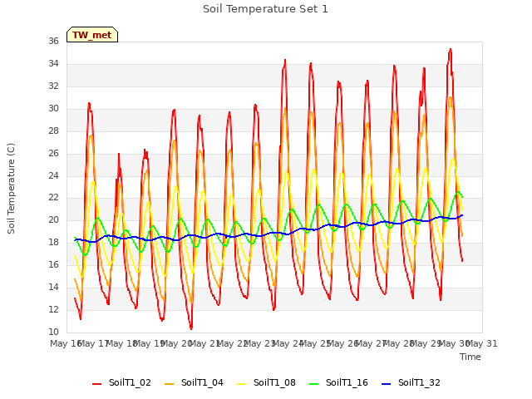Click the May 31 x-axis tick label
Screen dimensions: 532x399
click(x=482, y=343)
